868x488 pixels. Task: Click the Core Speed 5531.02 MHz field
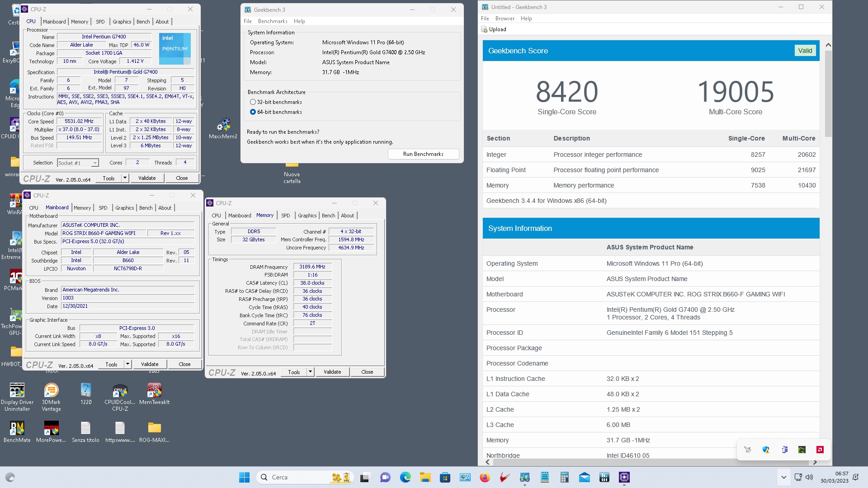click(x=79, y=121)
